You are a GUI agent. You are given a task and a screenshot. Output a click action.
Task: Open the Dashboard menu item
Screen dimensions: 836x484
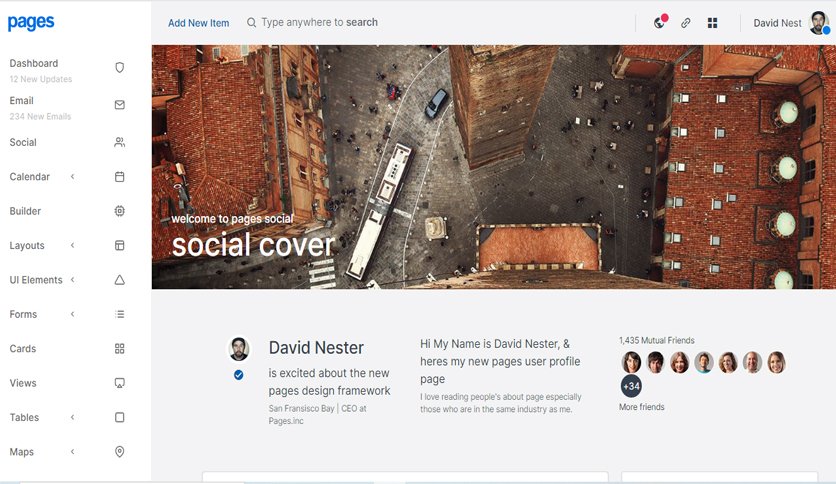coord(34,63)
